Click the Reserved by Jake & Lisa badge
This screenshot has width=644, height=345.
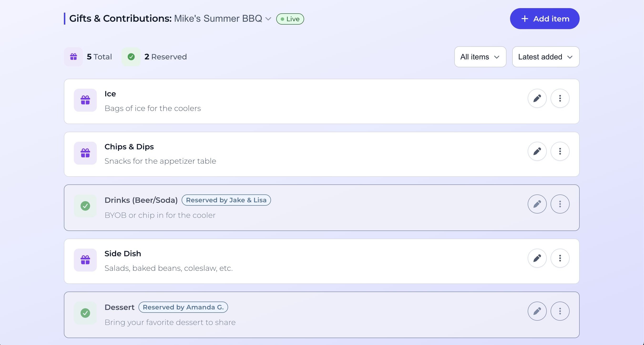226,200
